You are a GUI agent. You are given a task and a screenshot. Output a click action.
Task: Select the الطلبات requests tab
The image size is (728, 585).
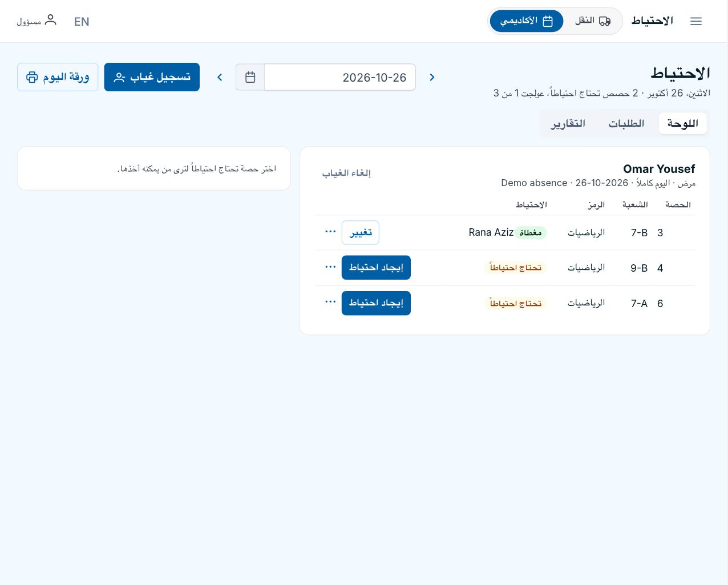(626, 123)
